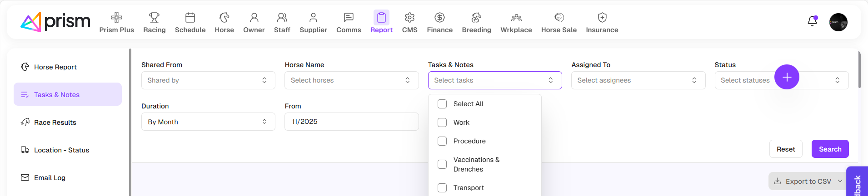Go to the Horse section icon
The image size is (868, 196).
(224, 18)
